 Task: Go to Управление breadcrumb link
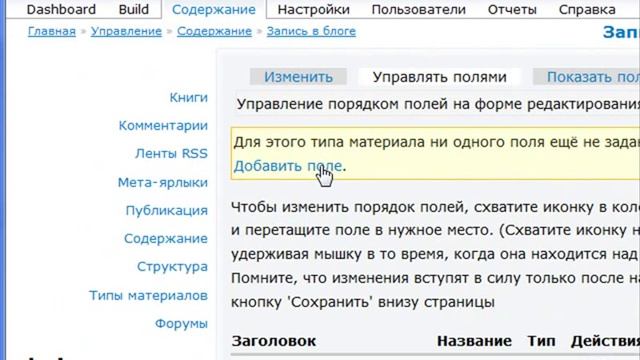pos(126,31)
